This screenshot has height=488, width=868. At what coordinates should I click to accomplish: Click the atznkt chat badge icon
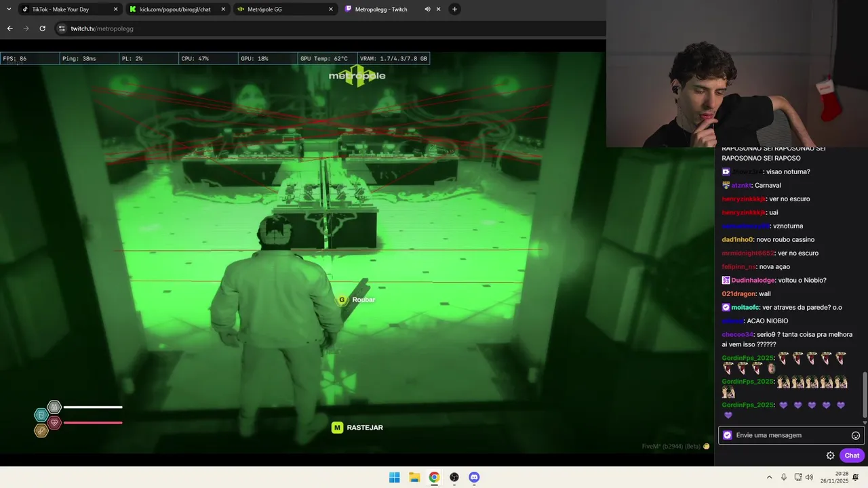(x=726, y=185)
